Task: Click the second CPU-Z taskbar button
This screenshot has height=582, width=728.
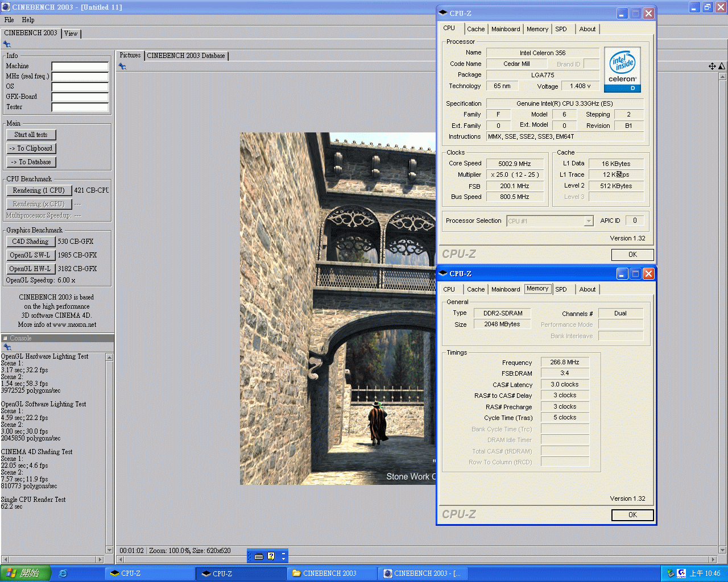Action: click(241, 573)
